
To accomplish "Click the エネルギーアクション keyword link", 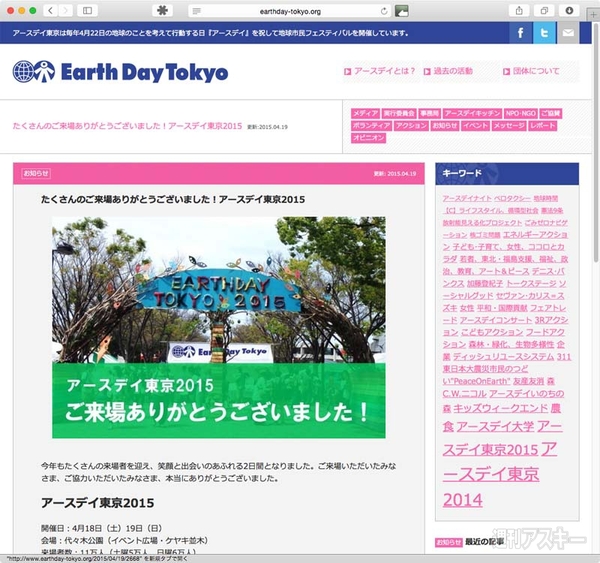I will click(x=535, y=235).
